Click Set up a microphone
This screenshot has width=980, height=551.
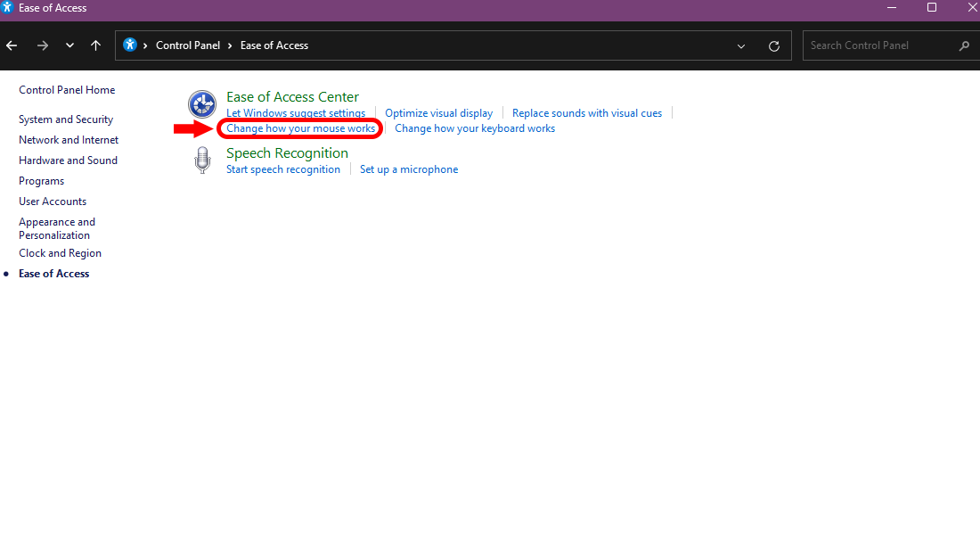pos(409,169)
